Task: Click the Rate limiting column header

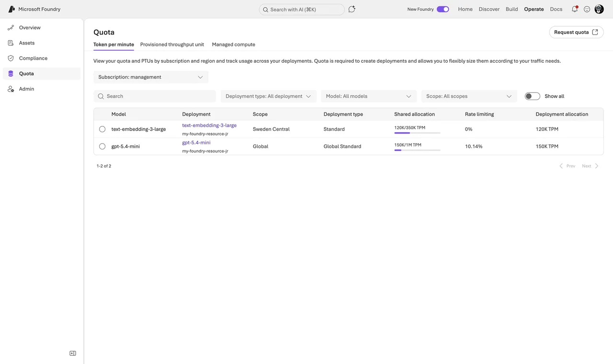Action: coord(479,114)
